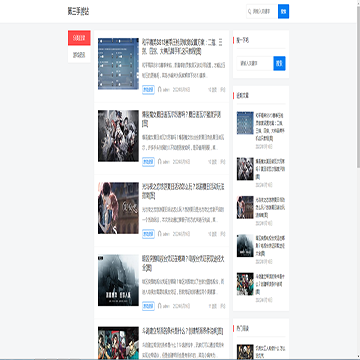
Task: Open the small romance couple thumbnail in the recent list
Action: tap(245, 207)
